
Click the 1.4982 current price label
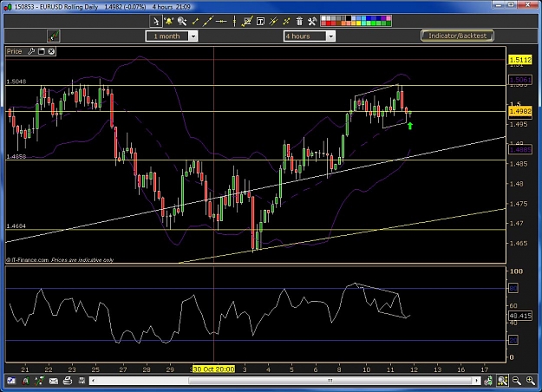[520, 111]
